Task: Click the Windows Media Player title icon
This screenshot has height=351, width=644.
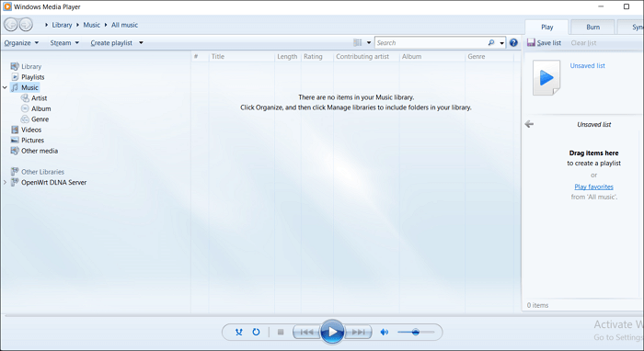Action: pyautogui.click(x=7, y=6)
